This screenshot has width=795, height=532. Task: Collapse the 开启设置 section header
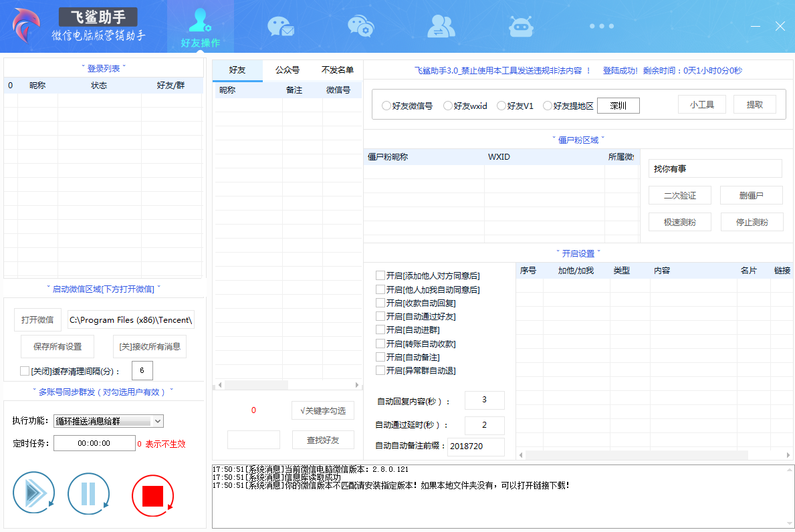point(578,253)
